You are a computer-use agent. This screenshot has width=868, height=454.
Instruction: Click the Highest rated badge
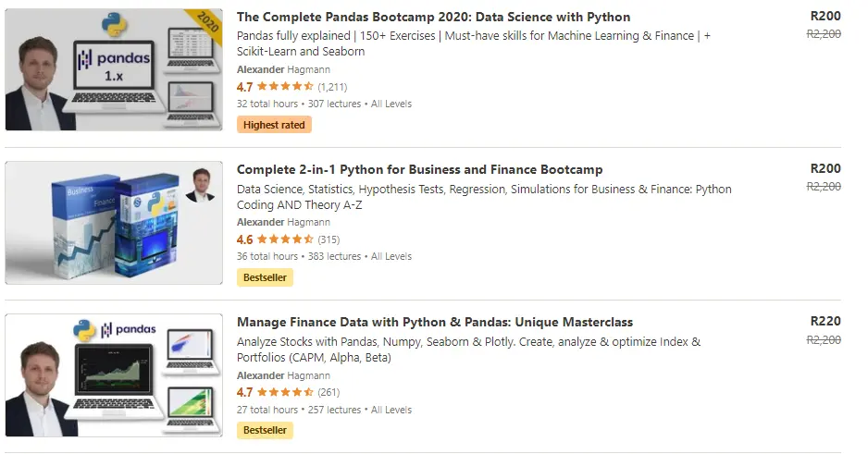click(274, 125)
